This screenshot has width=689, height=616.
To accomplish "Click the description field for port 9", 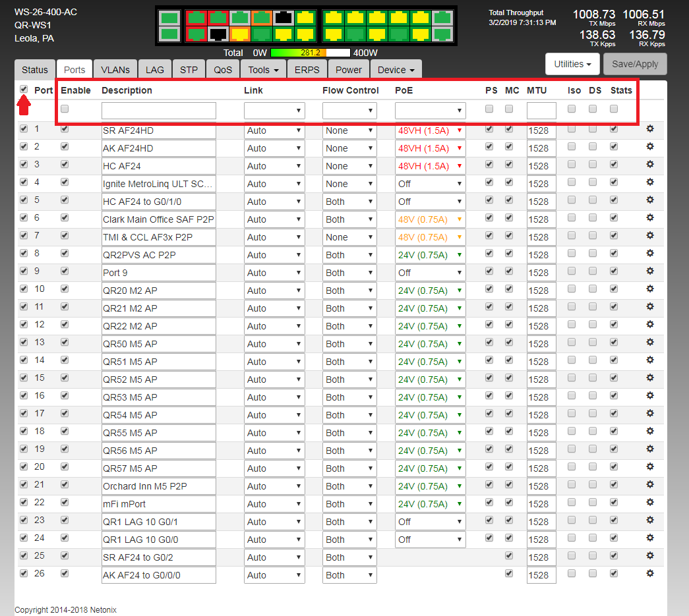I will coord(159,273).
